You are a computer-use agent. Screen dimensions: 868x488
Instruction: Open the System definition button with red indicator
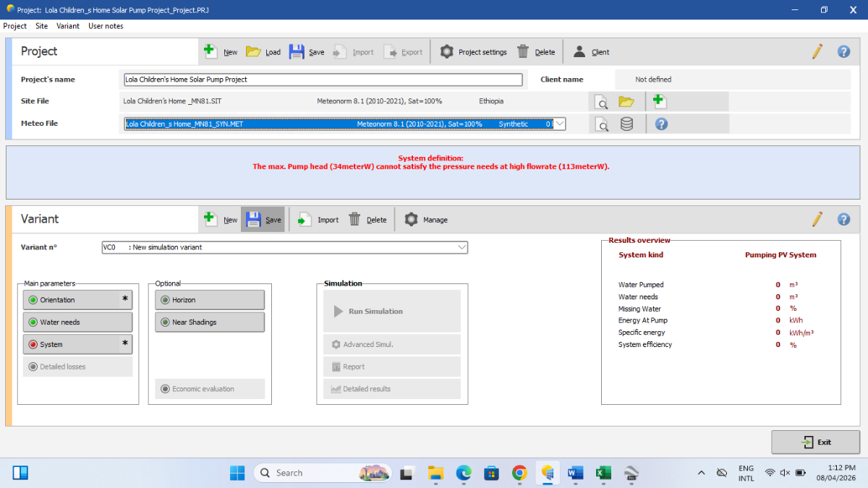tap(77, 345)
